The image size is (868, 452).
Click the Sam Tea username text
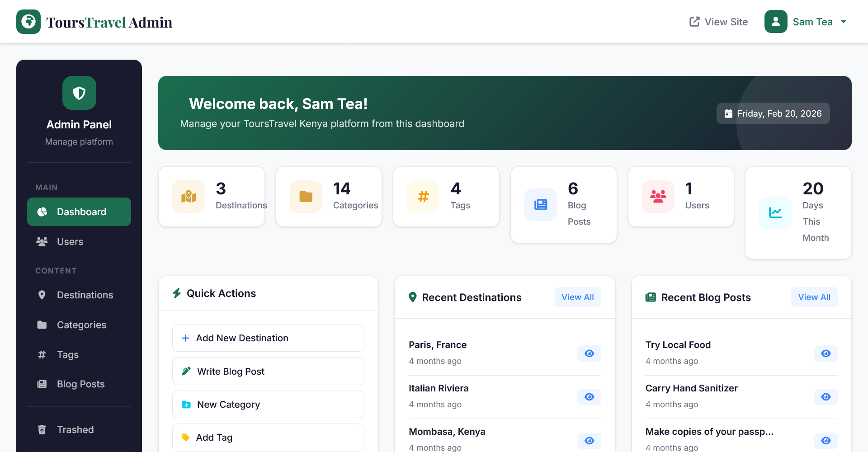point(812,22)
